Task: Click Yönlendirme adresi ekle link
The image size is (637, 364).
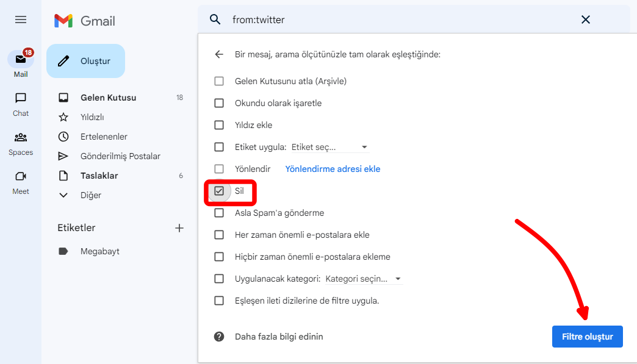Action: point(333,169)
